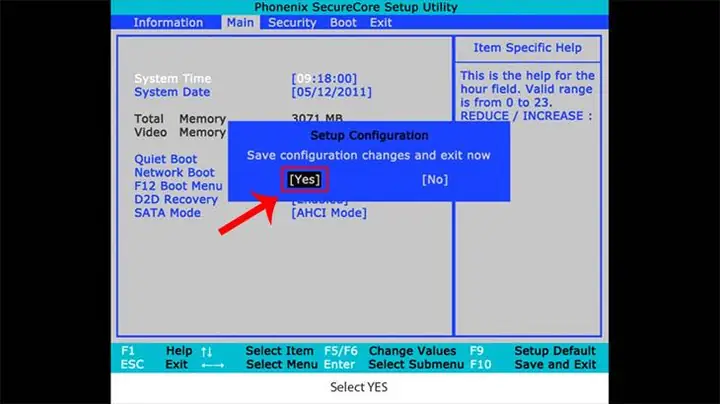Click the System Date value [05/12/2011]

point(332,92)
